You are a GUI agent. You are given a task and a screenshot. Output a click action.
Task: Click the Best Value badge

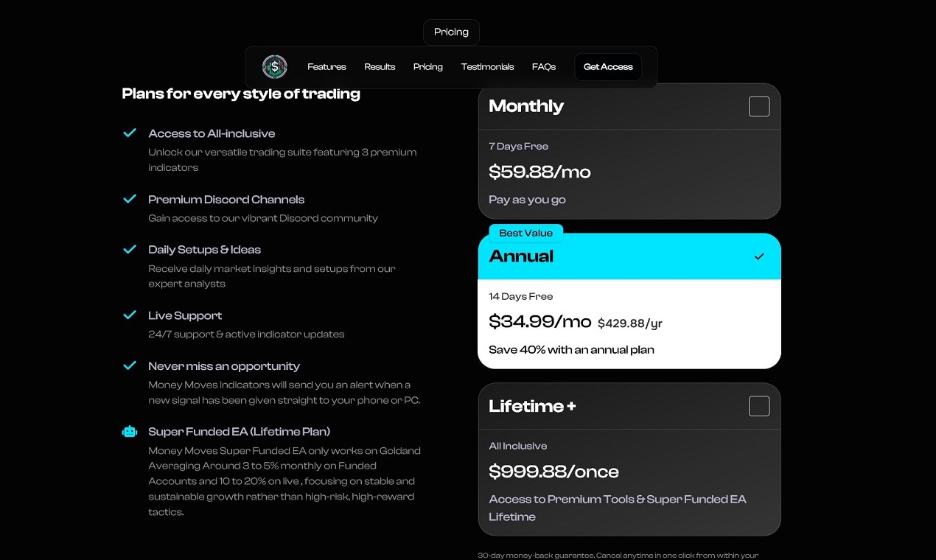click(526, 234)
